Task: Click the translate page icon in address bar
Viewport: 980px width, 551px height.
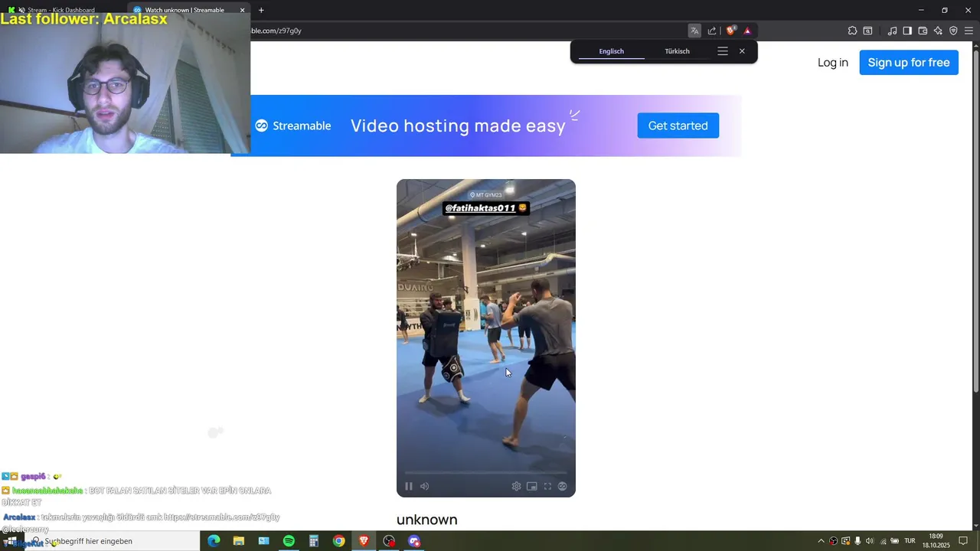Action: coord(694,31)
